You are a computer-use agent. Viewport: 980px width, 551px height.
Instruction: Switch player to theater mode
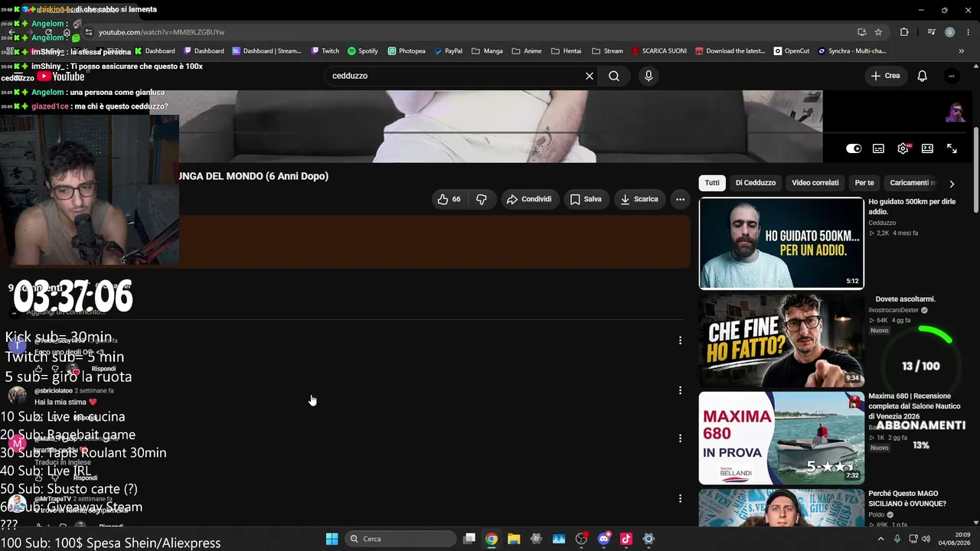[x=927, y=148]
